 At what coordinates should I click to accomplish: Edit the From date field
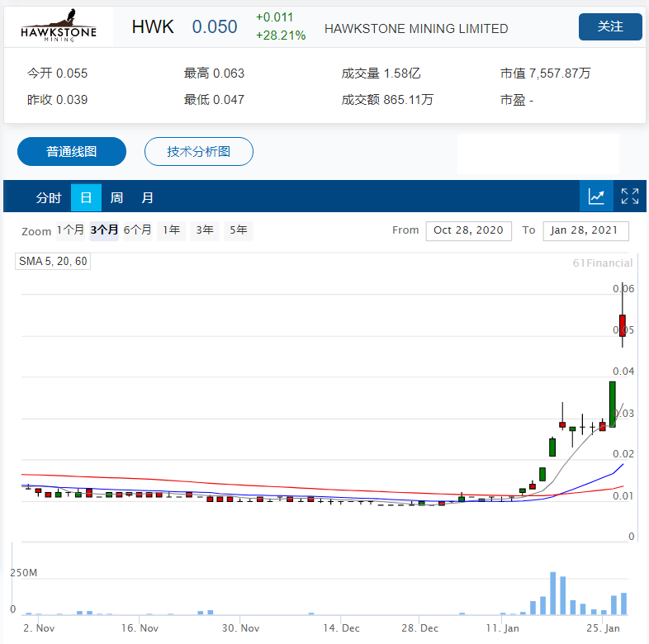click(x=468, y=230)
